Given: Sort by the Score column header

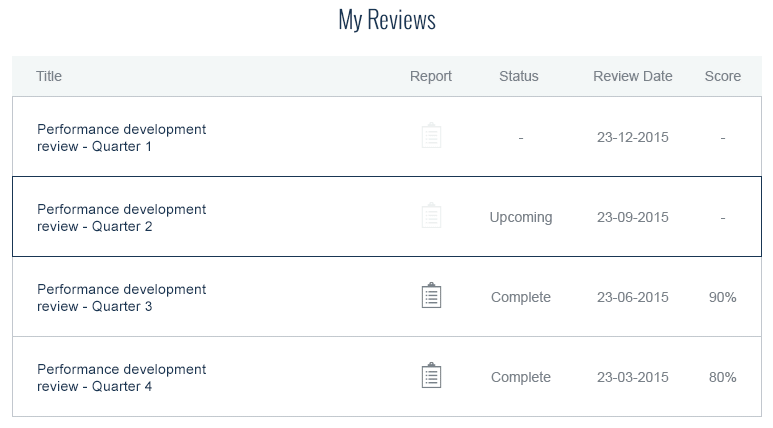Looking at the screenshot, I should pos(723,76).
